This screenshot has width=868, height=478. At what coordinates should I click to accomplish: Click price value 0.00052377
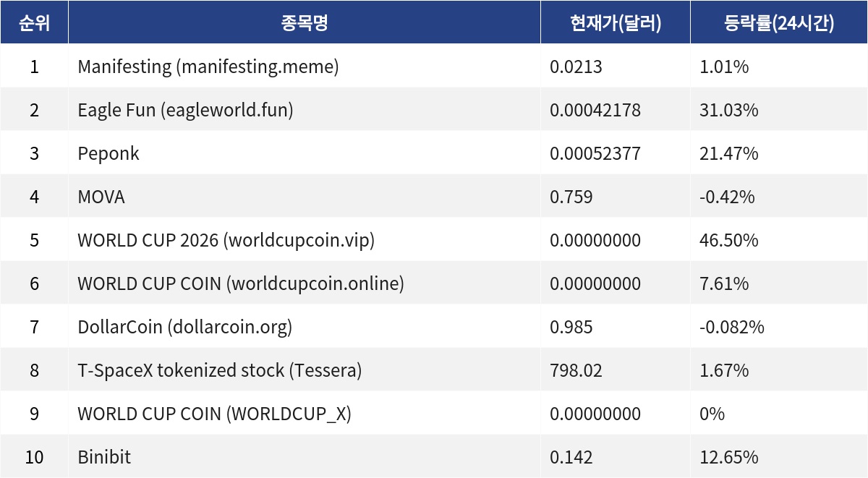[x=595, y=154]
